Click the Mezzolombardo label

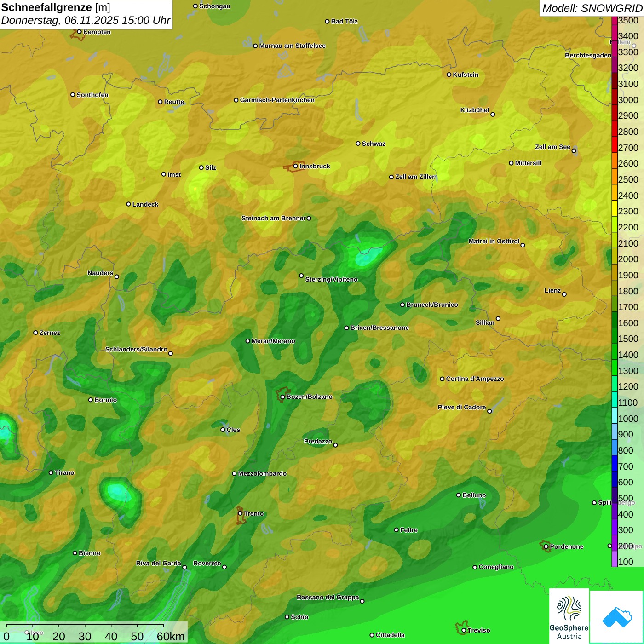[263, 473]
